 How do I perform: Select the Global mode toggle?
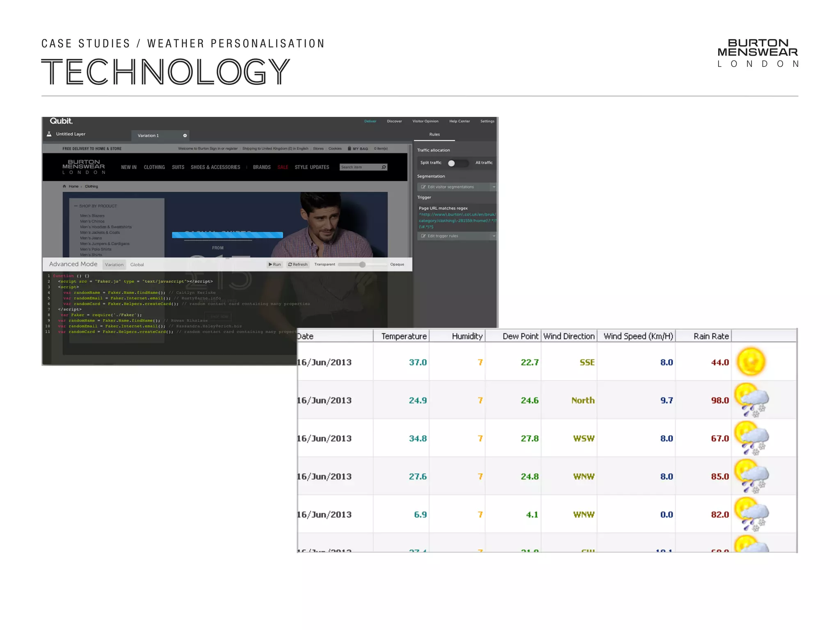click(137, 265)
